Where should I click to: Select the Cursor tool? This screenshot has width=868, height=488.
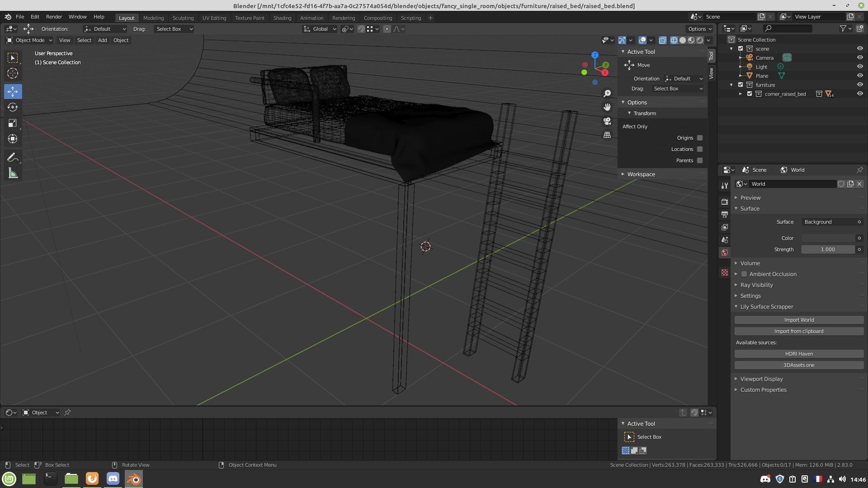click(x=13, y=73)
